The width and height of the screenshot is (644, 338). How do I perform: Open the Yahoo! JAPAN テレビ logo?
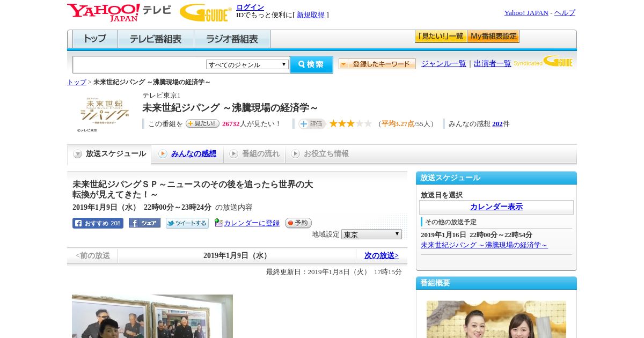point(119,12)
